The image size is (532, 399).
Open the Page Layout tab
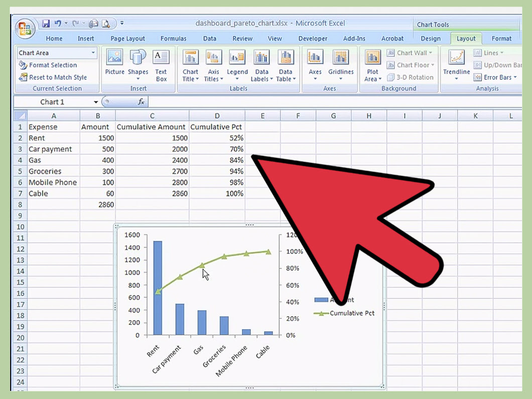(x=127, y=39)
